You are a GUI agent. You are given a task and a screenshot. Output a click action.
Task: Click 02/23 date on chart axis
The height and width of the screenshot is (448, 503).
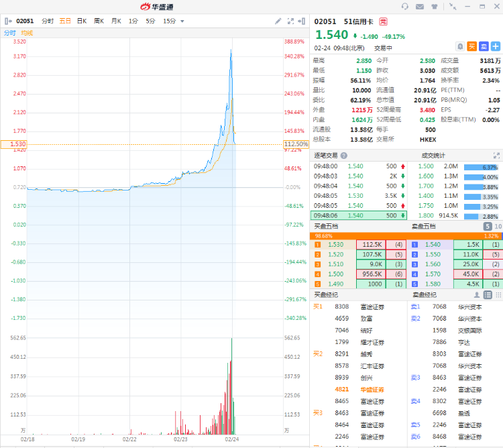(180, 439)
